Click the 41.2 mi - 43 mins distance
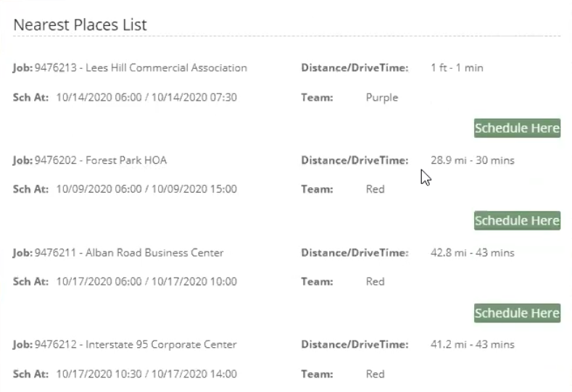 (473, 345)
